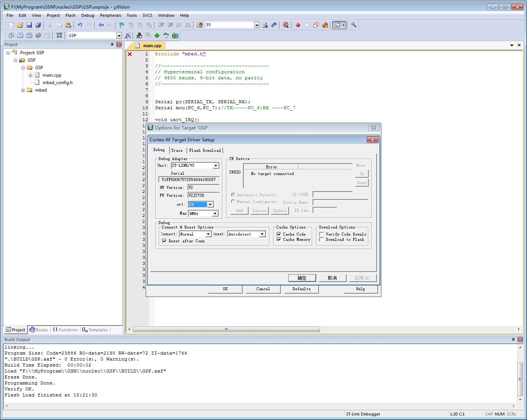
Task: Expand the mbed folder in project tree
Action: pos(23,90)
